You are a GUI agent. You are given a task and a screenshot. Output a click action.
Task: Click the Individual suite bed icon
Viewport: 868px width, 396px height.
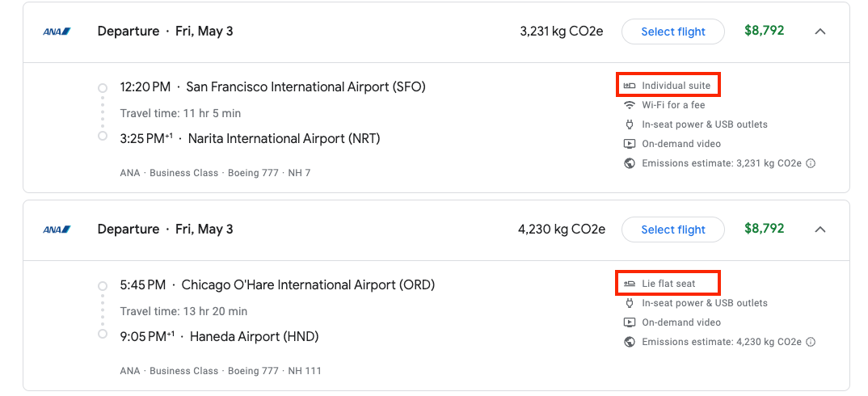coord(630,86)
